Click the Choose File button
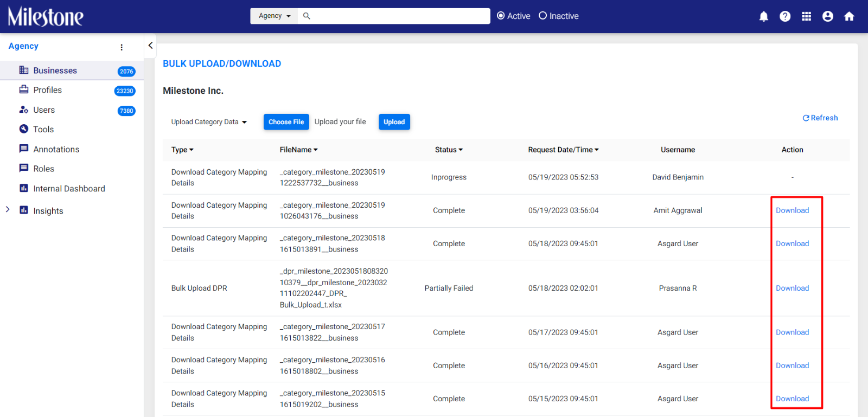Viewport: 868px width, 417px height. 286,122
